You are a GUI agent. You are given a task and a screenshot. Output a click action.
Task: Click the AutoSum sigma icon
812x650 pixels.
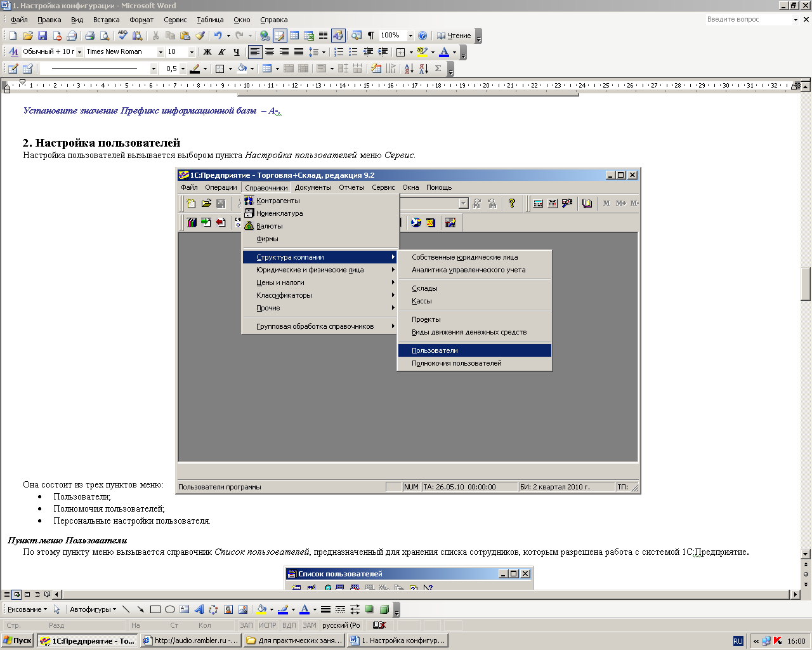[x=438, y=69]
